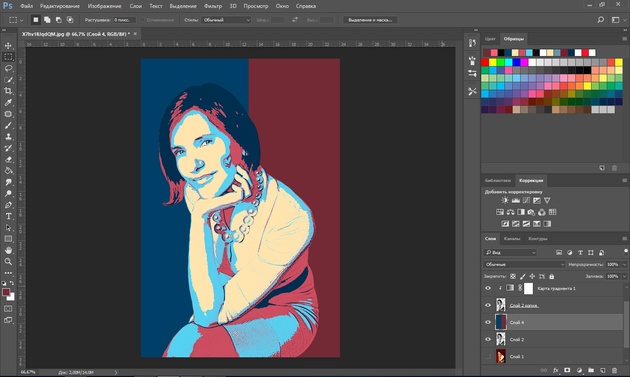Open the Файл menu
The image size is (630, 377).
pos(27,6)
